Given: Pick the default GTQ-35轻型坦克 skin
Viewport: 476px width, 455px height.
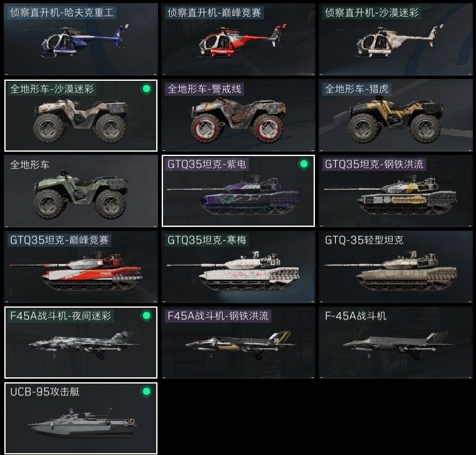Looking at the screenshot, I should tap(396, 267).
